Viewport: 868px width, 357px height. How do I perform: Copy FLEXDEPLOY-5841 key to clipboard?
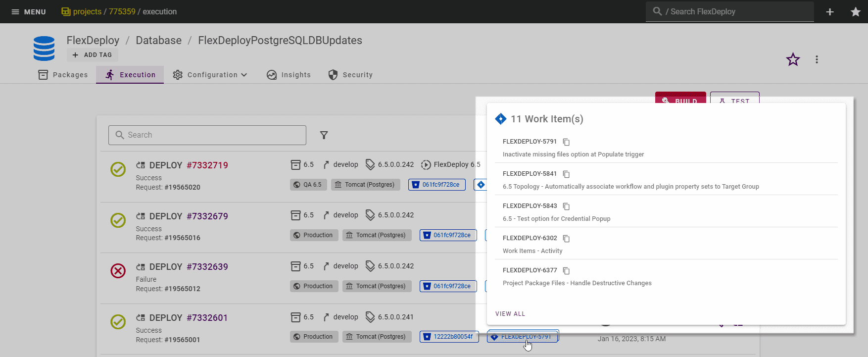point(566,174)
